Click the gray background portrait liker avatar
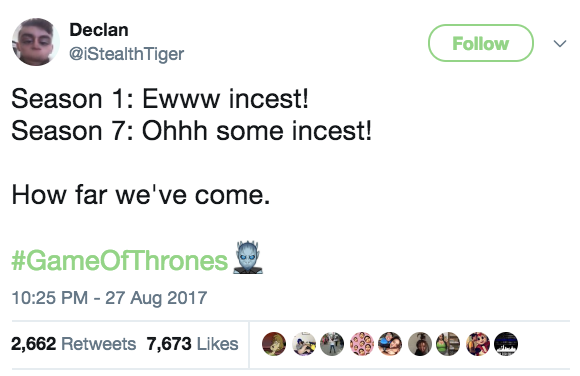Image resolution: width=580 pixels, height=376 pixels. click(420, 344)
